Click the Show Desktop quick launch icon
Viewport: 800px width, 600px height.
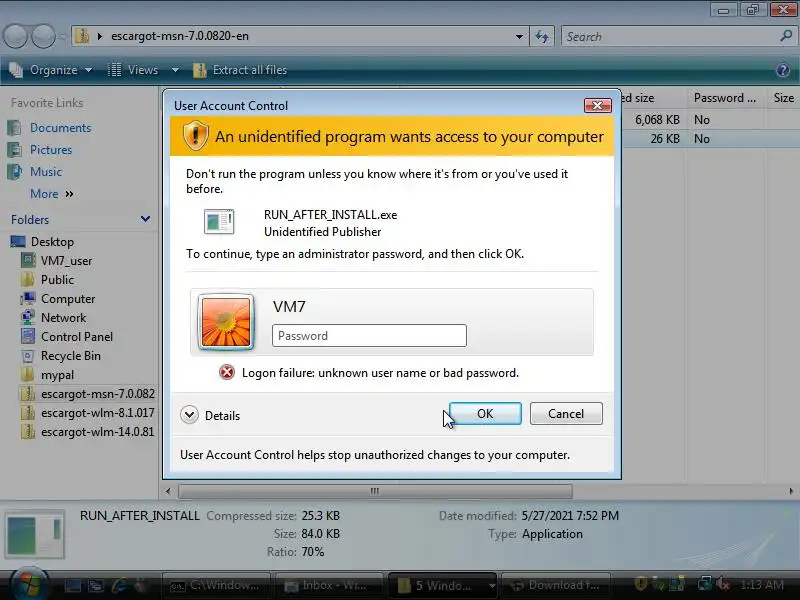point(72,586)
